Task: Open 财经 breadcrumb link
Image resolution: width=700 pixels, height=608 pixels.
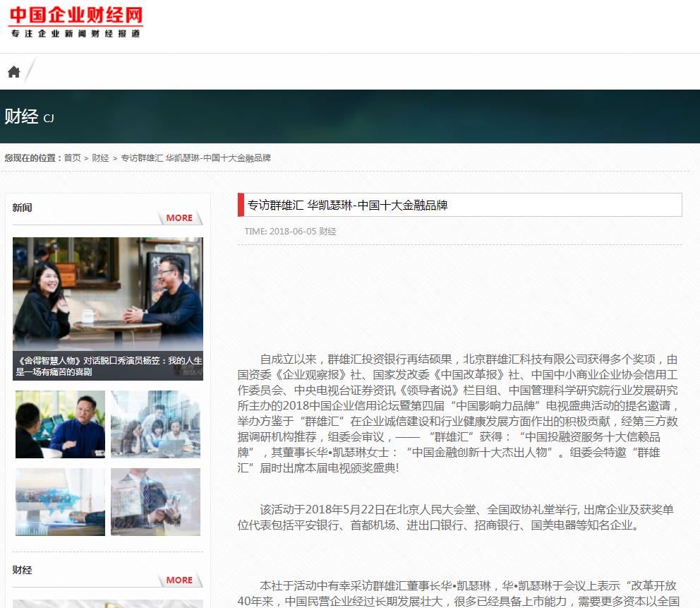Action: 100,157
